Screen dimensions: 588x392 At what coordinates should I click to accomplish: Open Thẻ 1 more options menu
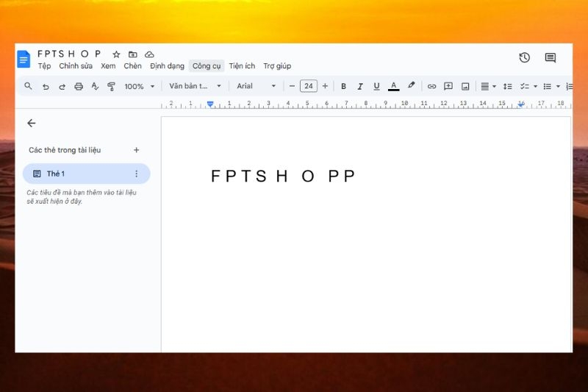click(x=137, y=174)
